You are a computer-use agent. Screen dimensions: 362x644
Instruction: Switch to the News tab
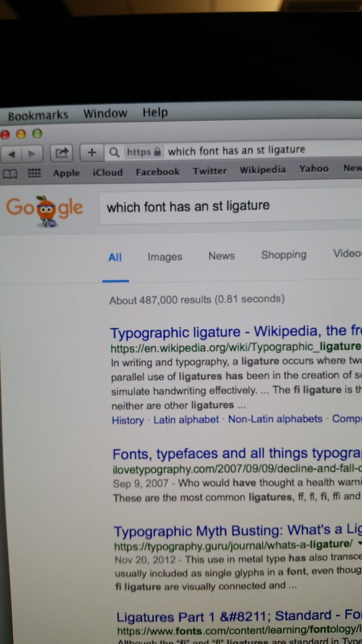[221, 256]
